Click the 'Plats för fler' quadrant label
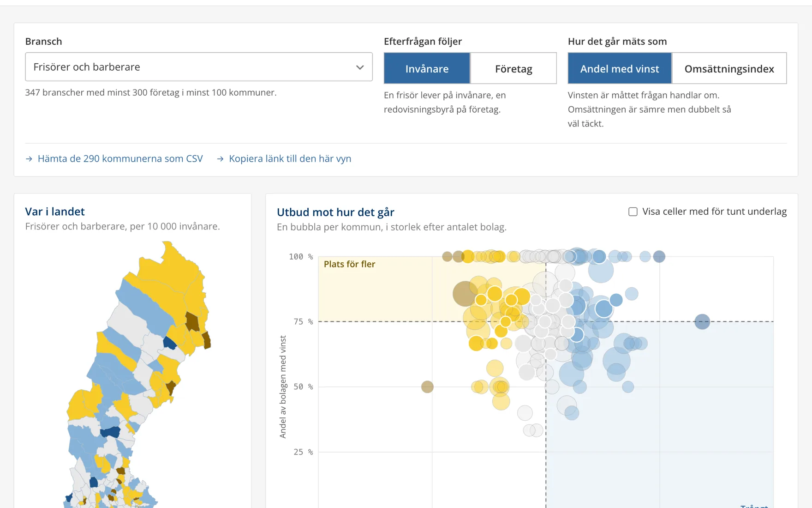Image resolution: width=812 pixels, height=508 pixels. pos(349,264)
